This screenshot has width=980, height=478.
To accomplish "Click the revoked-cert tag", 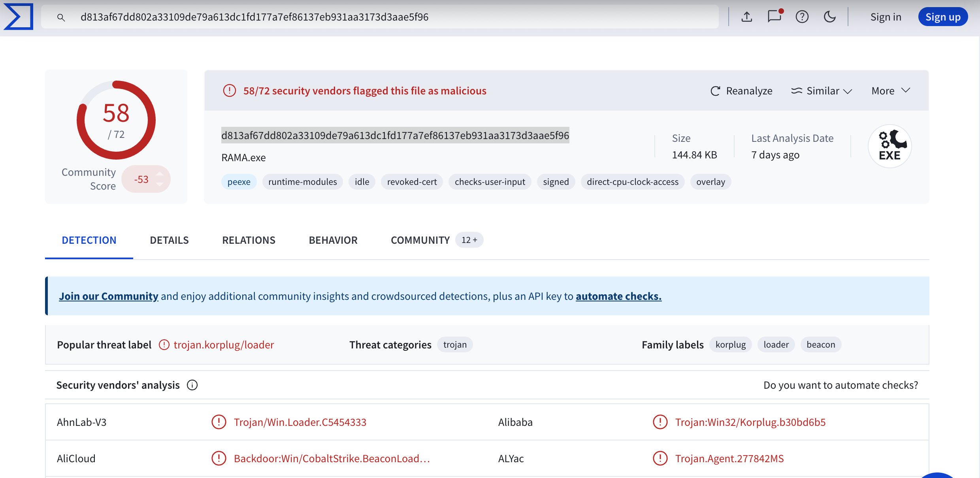I will [412, 182].
